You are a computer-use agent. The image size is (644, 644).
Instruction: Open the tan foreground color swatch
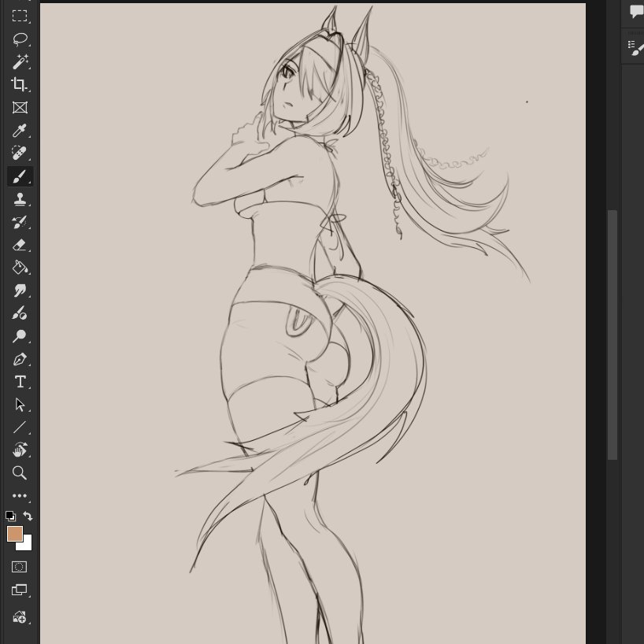tap(15, 534)
